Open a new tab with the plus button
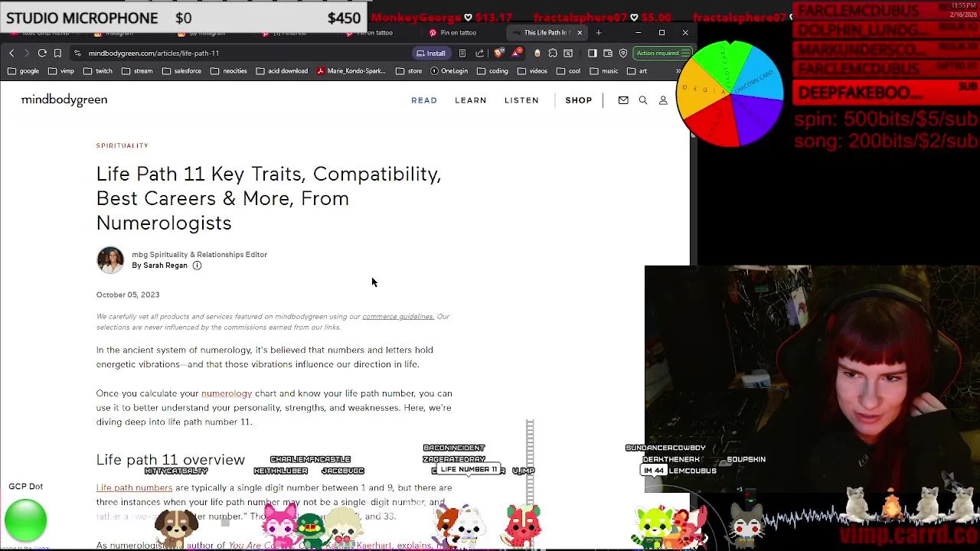Image resolution: width=980 pixels, height=551 pixels. point(599,32)
